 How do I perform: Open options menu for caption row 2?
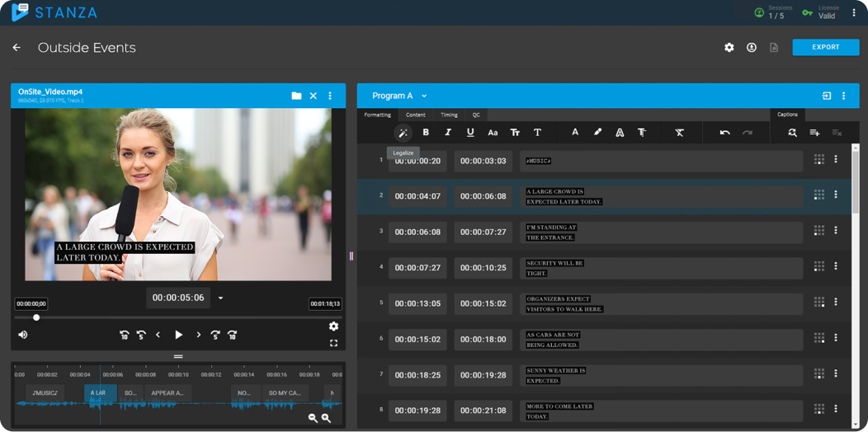tap(836, 195)
